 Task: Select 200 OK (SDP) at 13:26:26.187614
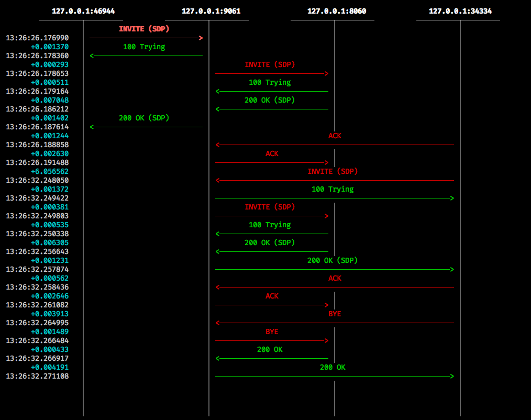[x=144, y=118]
